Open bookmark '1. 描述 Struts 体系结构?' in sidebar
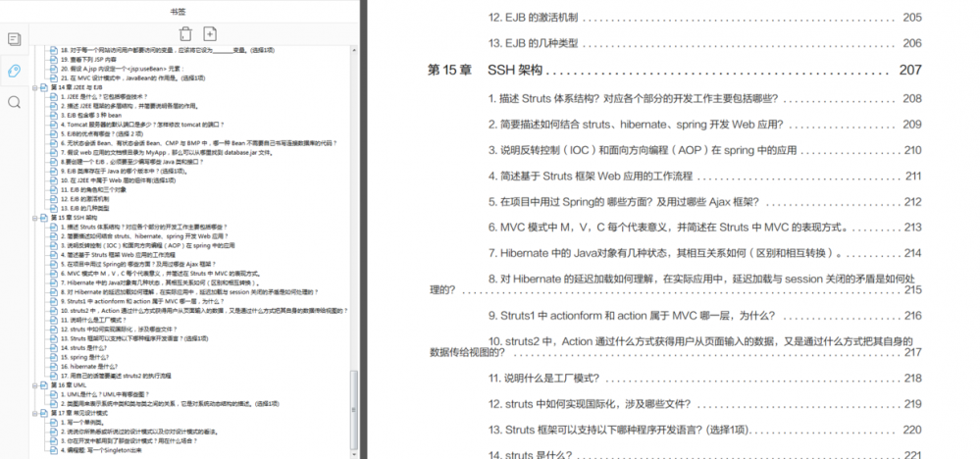 click(144, 227)
